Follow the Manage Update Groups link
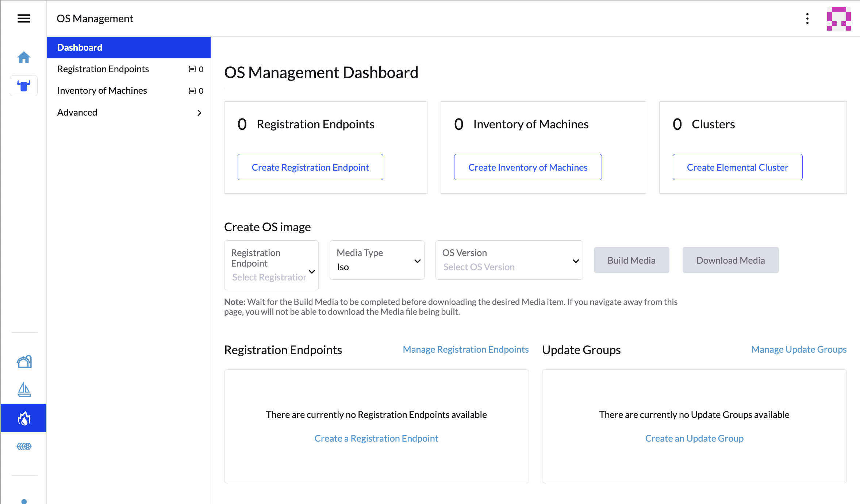860x504 pixels. pos(798,349)
